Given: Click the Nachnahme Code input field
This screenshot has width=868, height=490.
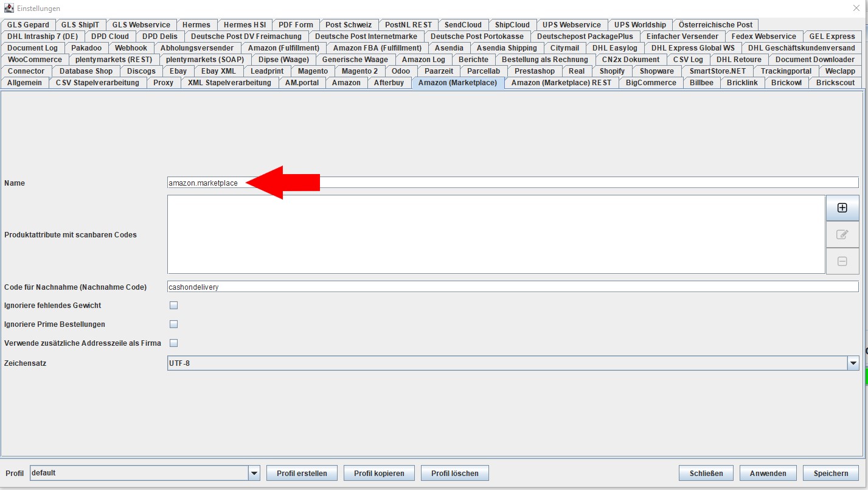Looking at the screenshot, I should pos(513,287).
